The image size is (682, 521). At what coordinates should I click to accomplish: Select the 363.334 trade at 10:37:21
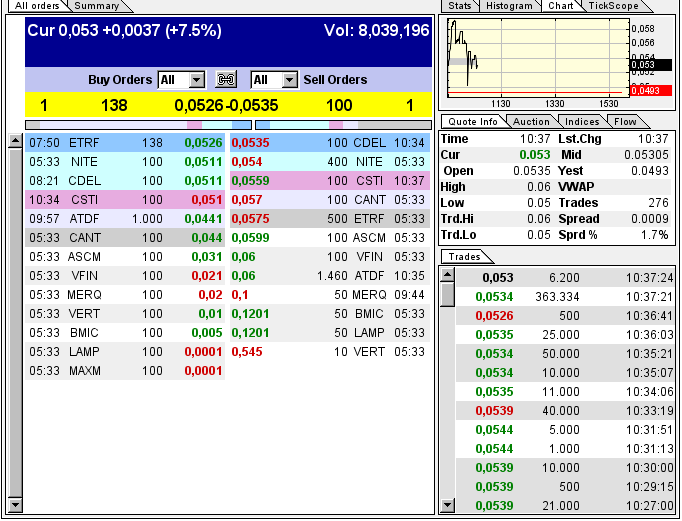pyautogui.click(x=565, y=297)
